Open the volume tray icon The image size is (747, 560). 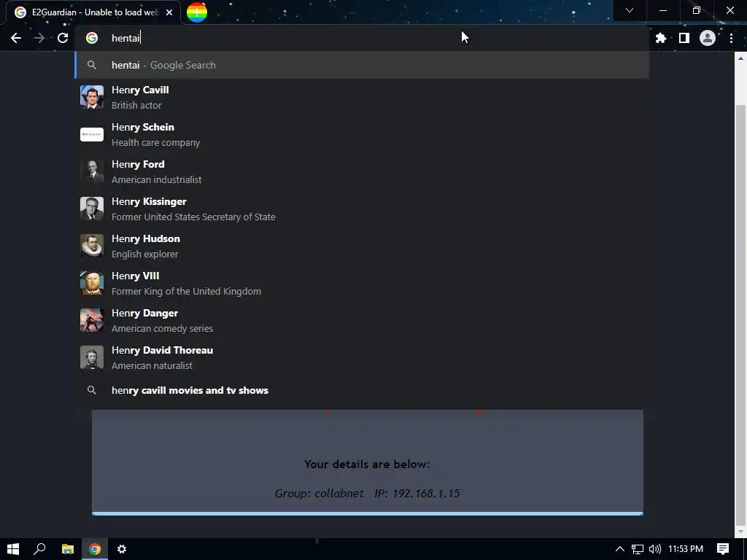click(654, 549)
